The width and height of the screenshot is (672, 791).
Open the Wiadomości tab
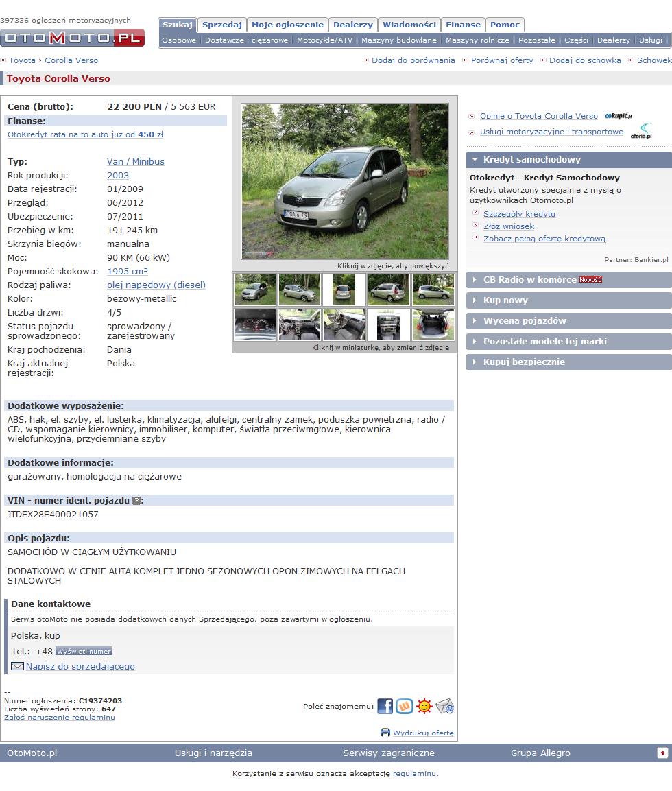pos(409,25)
